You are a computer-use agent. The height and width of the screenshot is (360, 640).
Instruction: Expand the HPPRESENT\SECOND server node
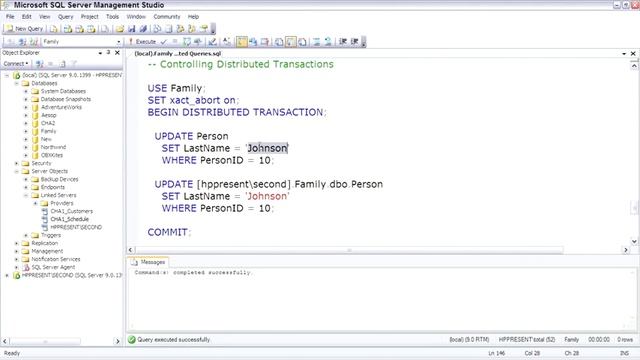click(7, 276)
